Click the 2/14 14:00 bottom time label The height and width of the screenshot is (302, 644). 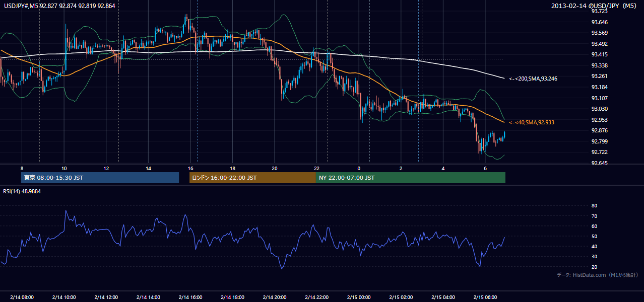(x=148, y=297)
